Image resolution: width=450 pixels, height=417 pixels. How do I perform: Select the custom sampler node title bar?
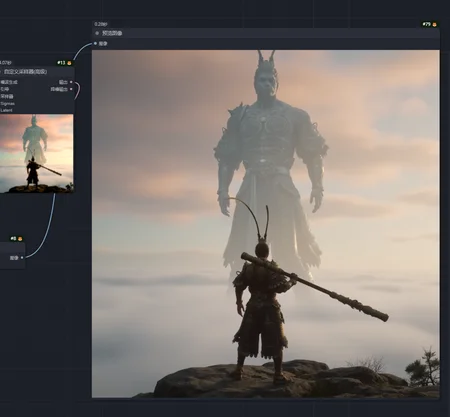(x=37, y=72)
